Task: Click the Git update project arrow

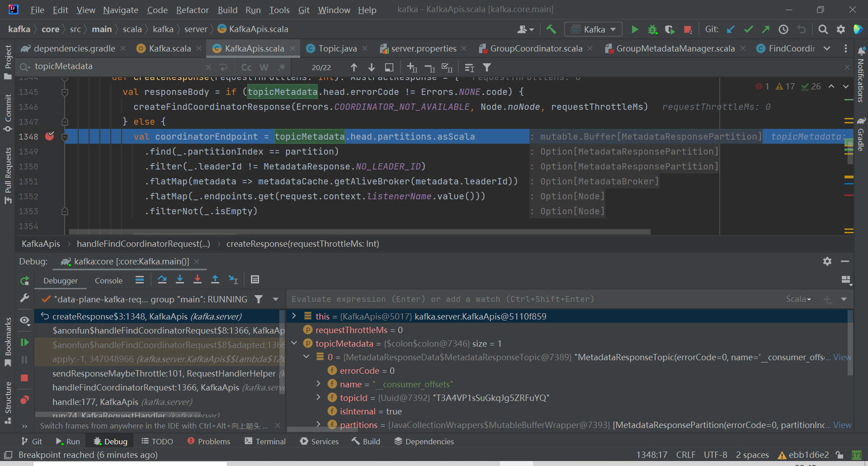Action: click(731, 29)
